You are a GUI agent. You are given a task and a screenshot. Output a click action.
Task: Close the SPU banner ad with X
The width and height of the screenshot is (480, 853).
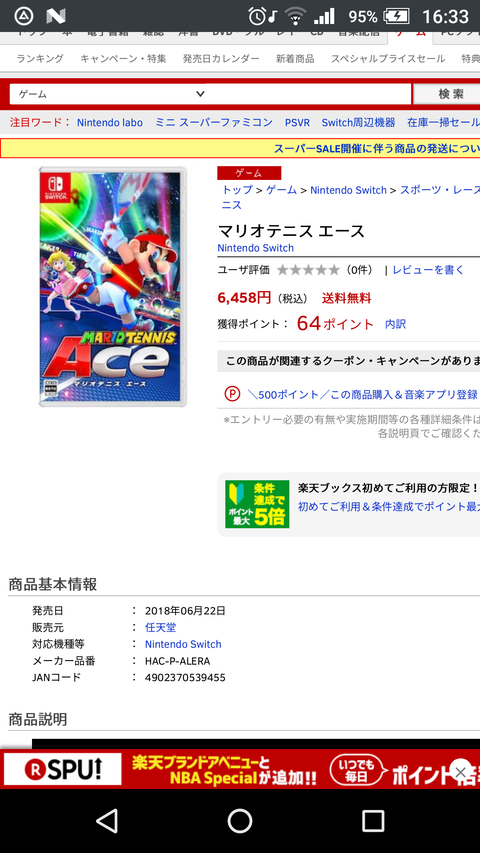pos(460,771)
